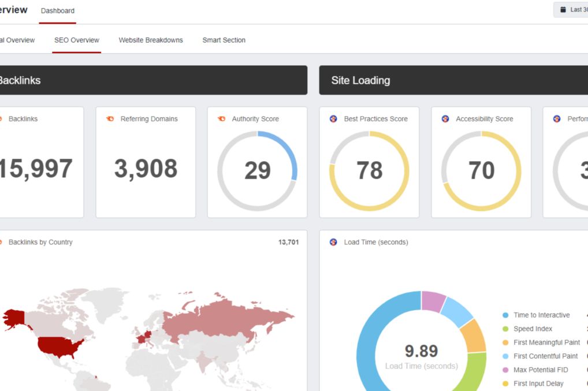Toggle Speed Index green legend dot
Image resolution: width=588 pixels, height=391 pixels.
pyautogui.click(x=505, y=329)
